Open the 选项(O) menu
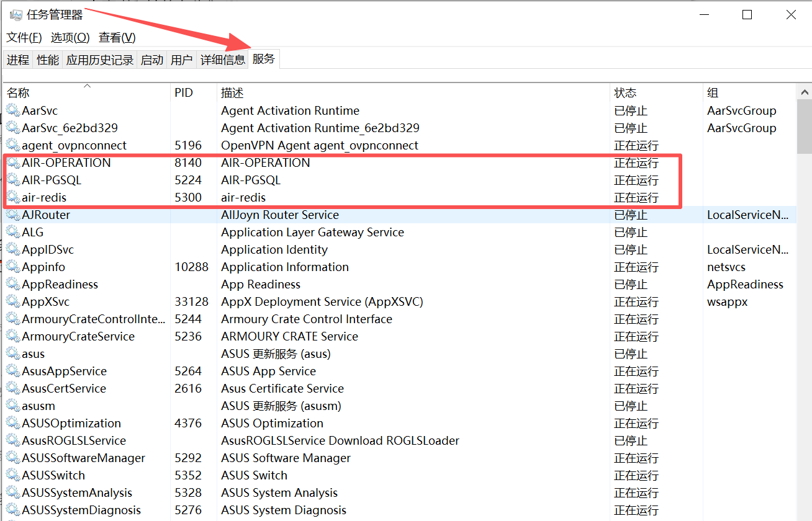The image size is (812, 521). point(70,38)
